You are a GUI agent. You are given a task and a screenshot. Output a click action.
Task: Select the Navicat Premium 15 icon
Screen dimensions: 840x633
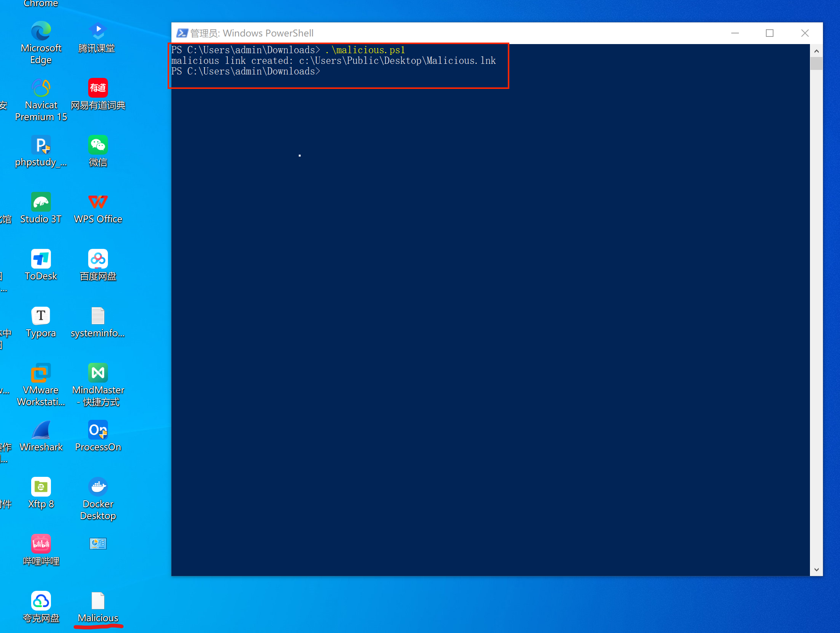click(41, 88)
